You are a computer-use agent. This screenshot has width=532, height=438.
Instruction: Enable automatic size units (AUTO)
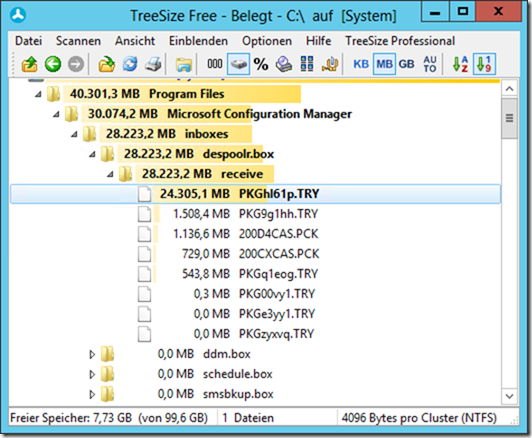(430, 64)
